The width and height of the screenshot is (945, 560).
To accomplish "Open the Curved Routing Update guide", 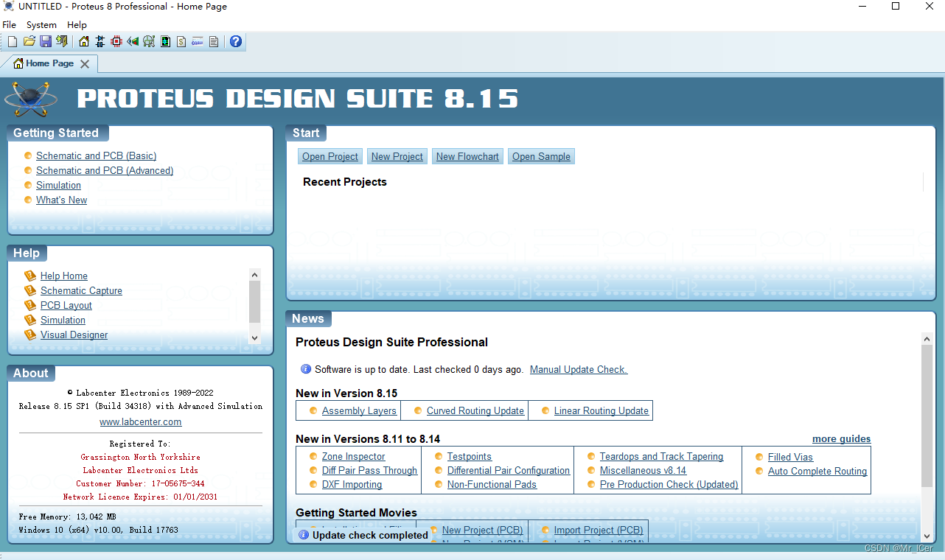I will click(x=475, y=410).
